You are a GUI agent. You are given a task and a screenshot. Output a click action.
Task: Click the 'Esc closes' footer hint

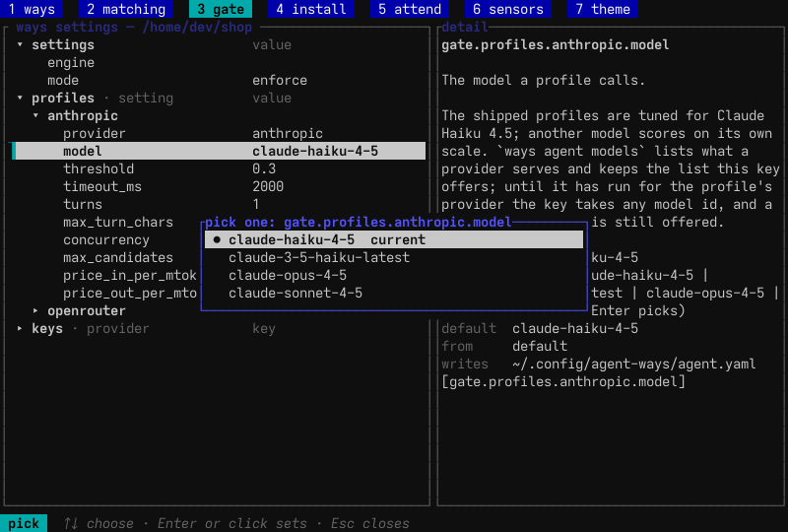click(x=370, y=523)
